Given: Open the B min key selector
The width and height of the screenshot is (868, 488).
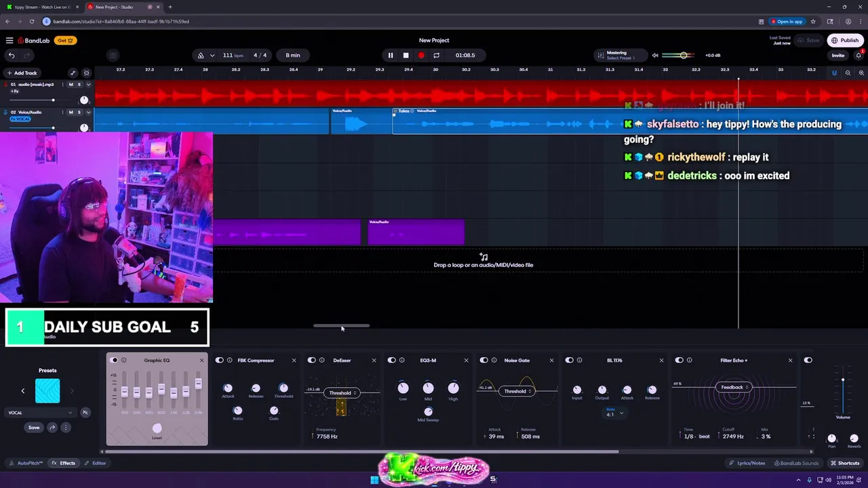Looking at the screenshot, I should click(293, 56).
